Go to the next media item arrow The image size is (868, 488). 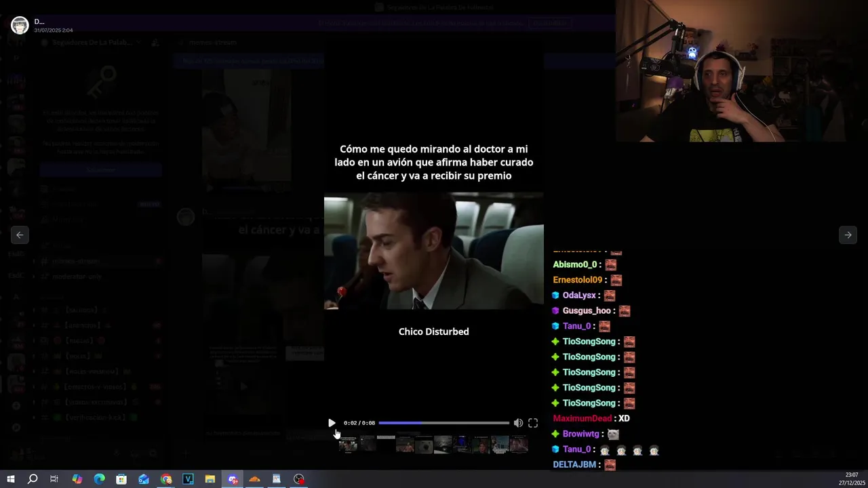848,235
